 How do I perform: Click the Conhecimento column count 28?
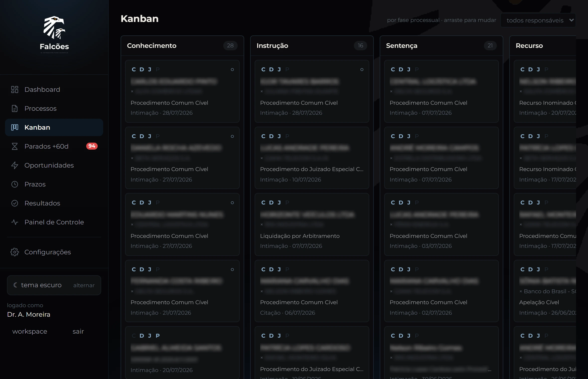click(230, 46)
